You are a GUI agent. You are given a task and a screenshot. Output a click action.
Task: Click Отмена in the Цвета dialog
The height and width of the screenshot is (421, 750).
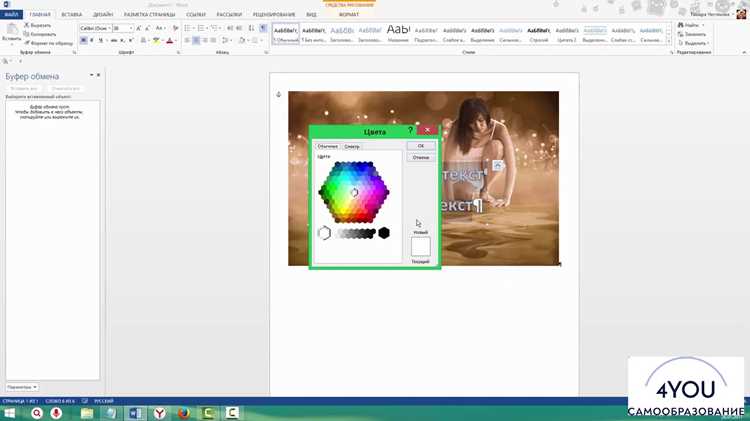(421, 157)
